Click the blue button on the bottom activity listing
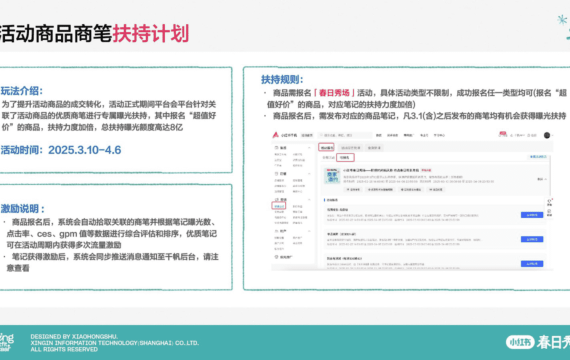 (532, 264)
